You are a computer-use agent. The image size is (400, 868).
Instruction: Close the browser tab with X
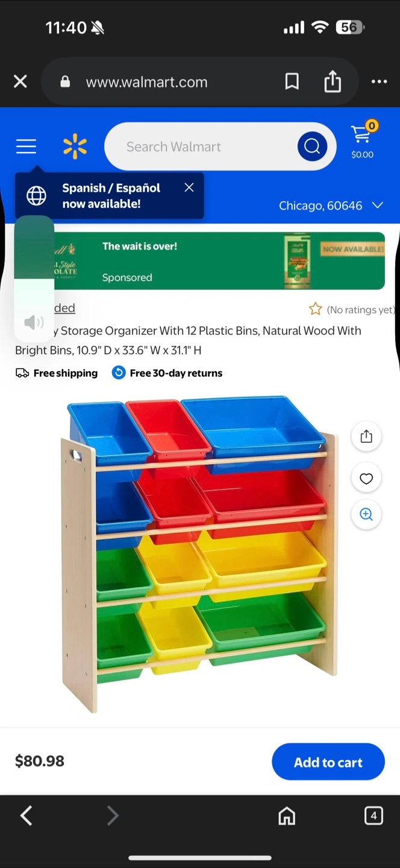(x=20, y=81)
